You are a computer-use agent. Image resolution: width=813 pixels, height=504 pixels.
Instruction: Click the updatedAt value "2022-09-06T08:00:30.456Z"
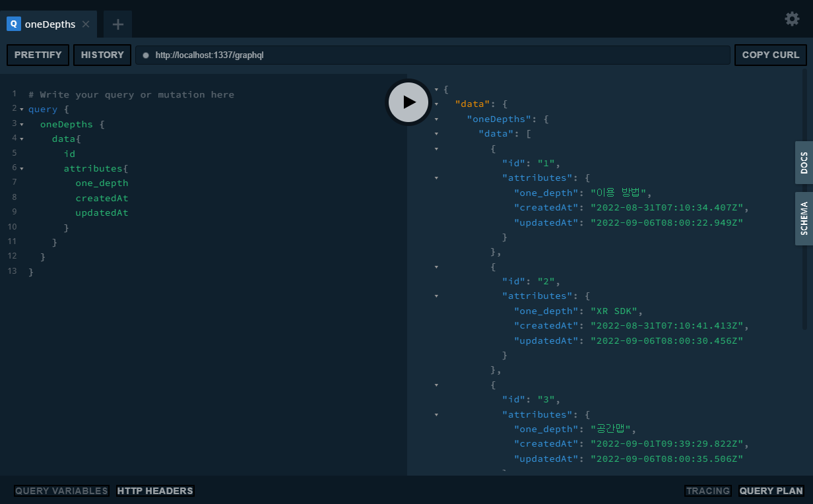[667, 341]
